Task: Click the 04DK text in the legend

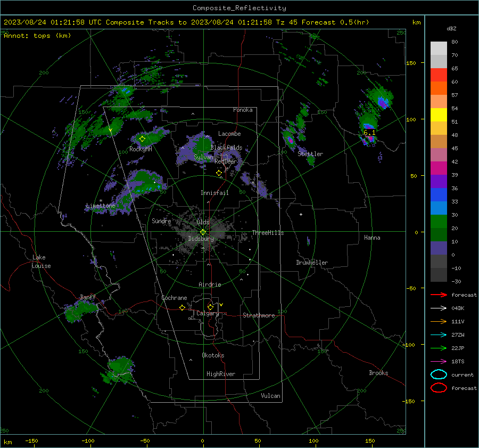Action: (458, 308)
